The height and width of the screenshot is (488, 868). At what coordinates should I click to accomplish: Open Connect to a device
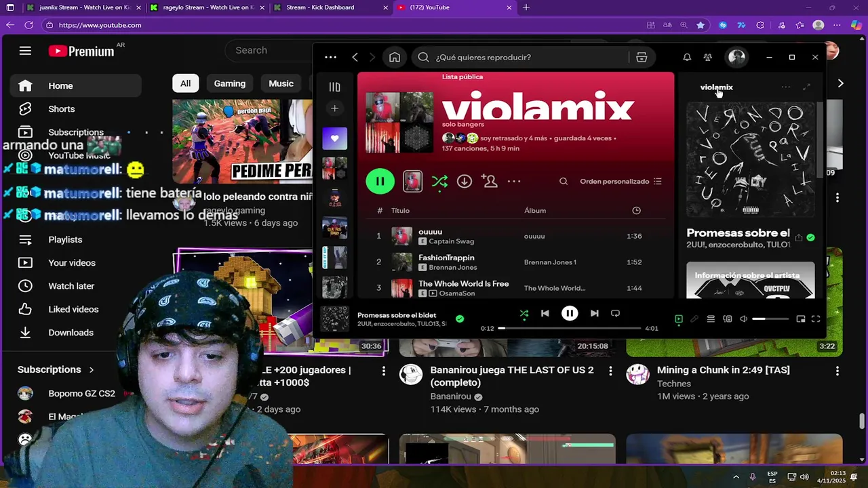pyautogui.click(x=728, y=319)
